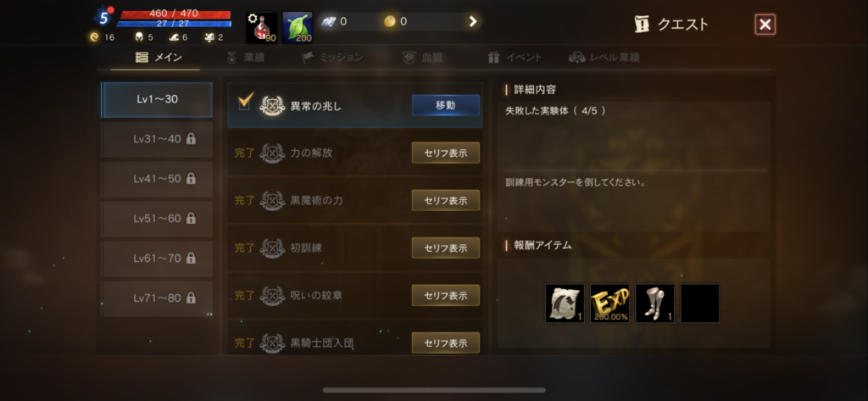Viewport: 868px width, 401px height.
Task: Expand the currency bar arrow
Action: pos(473,21)
